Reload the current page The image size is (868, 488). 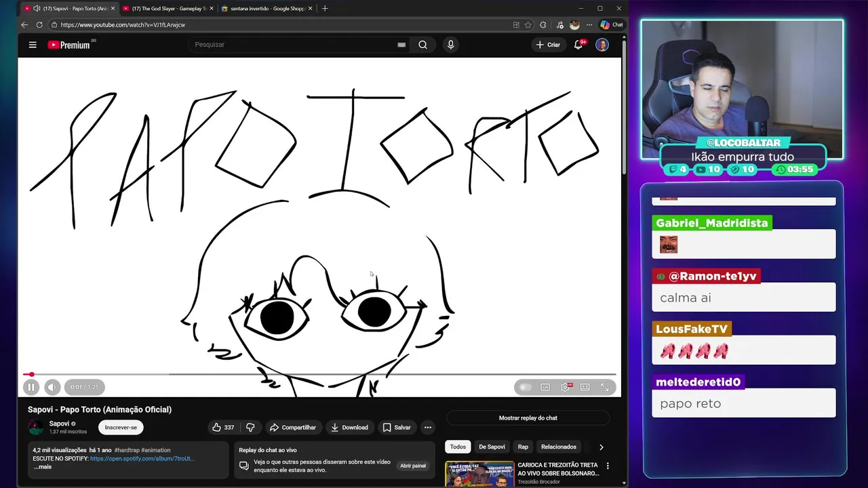(x=39, y=25)
